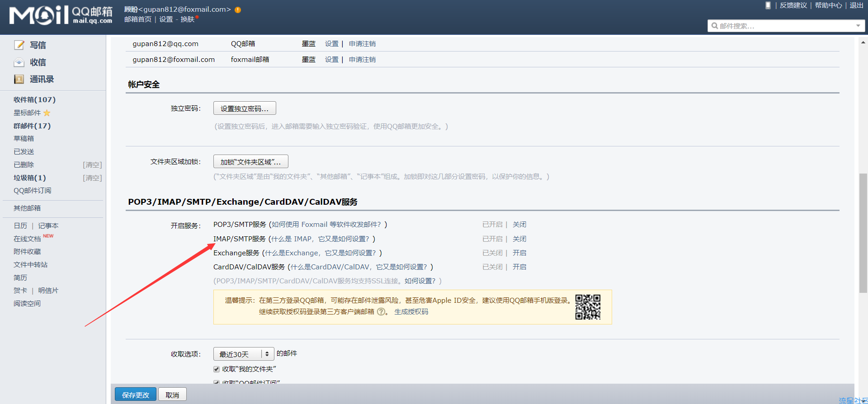
Task: Click the mobile phone icon in the top bar
Action: point(768,5)
